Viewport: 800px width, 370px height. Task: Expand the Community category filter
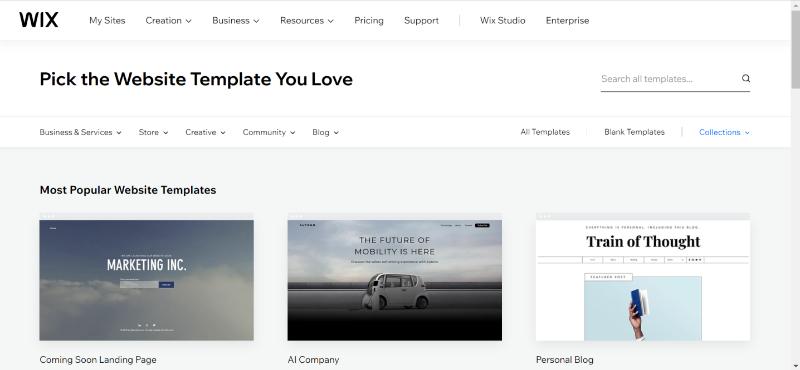coord(269,132)
